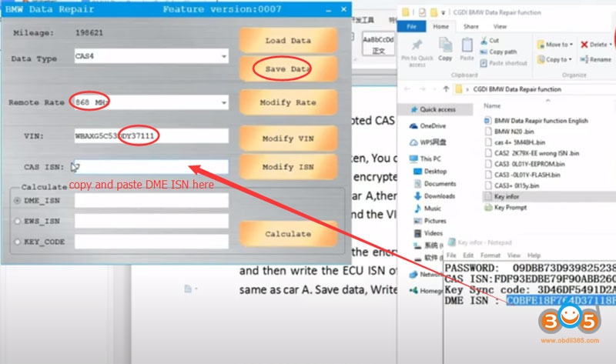Open the File tab in Explorer

click(411, 26)
